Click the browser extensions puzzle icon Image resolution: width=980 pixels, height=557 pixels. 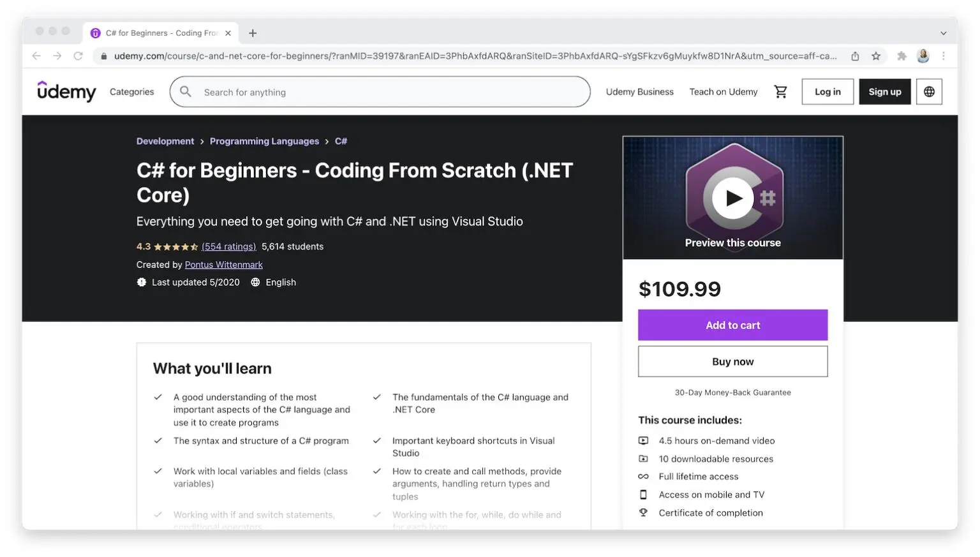pos(902,56)
